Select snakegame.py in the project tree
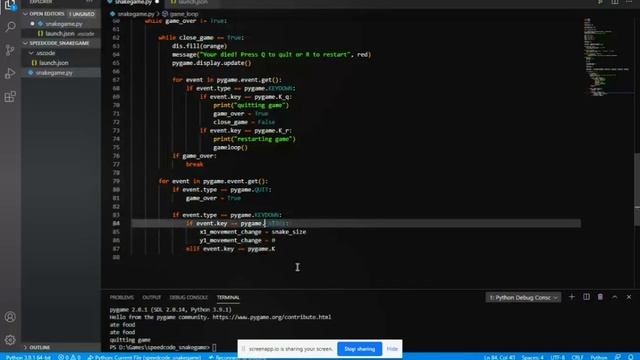 coord(54,73)
